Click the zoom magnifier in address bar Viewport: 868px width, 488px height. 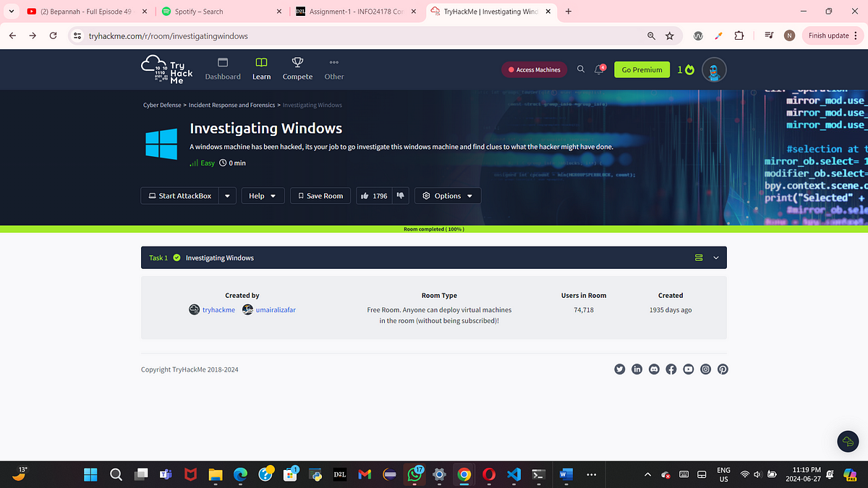(x=651, y=35)
